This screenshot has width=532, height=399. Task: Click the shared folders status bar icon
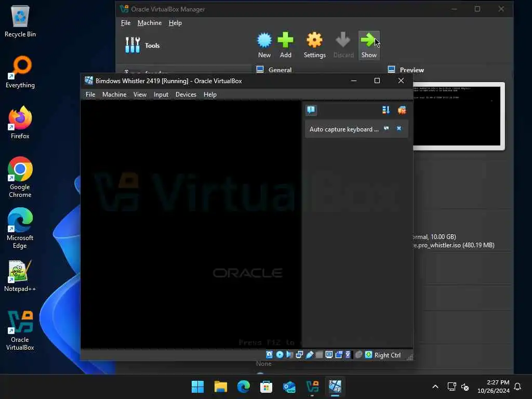[x=319, y=354]
